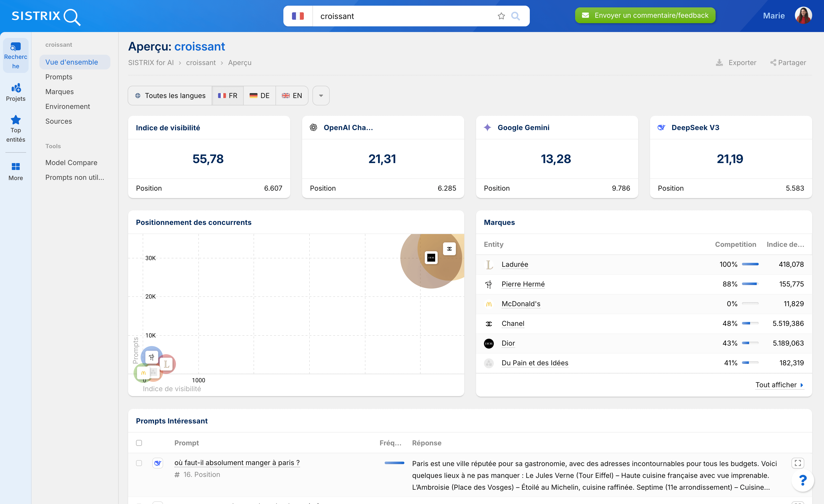Open the Chanel entity link
This screenshot has height=504, width=824.
tap(513, 323)
